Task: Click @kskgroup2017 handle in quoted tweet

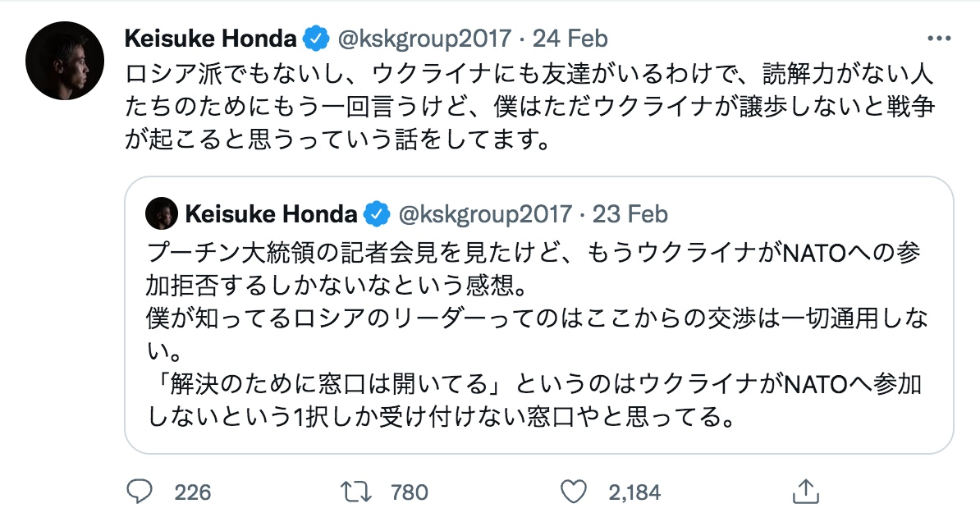Action: click(484, 215)
